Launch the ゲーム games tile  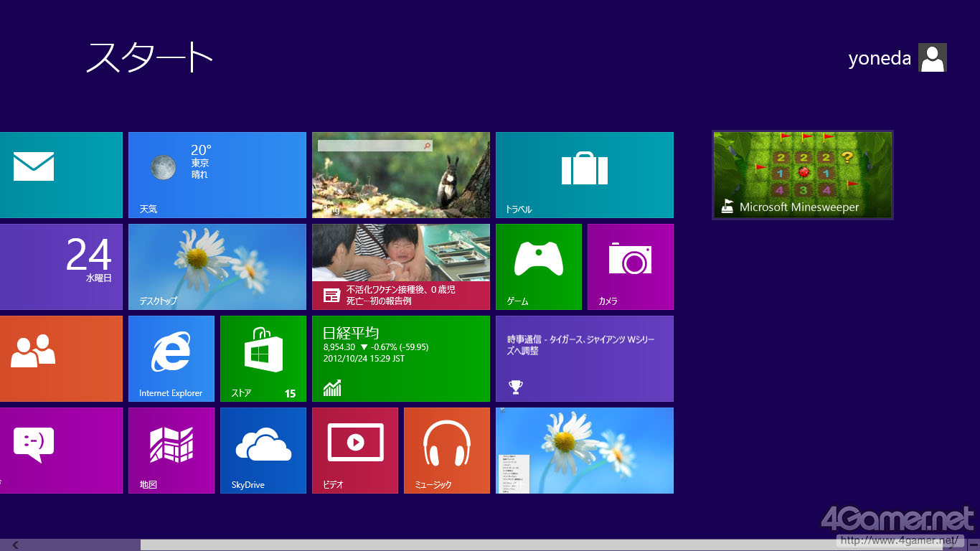[539, 267]
